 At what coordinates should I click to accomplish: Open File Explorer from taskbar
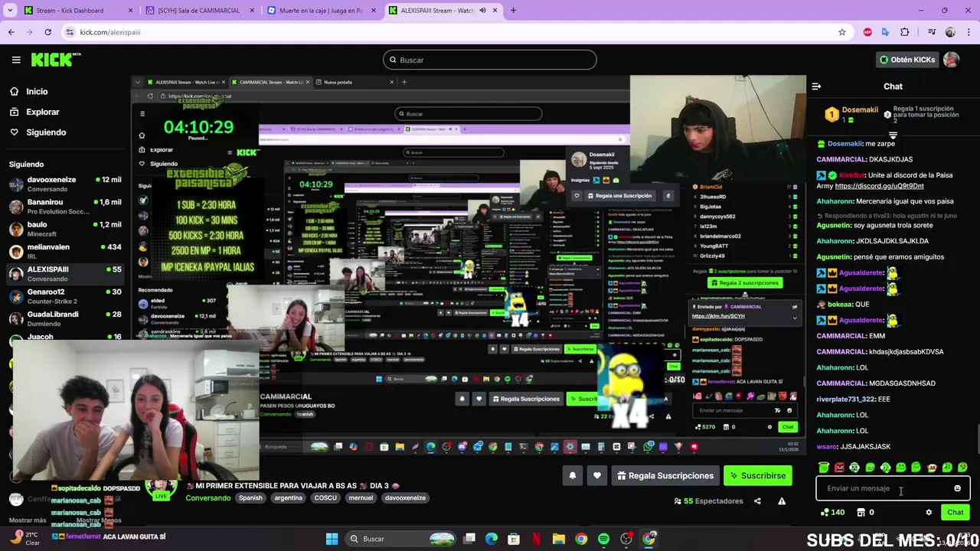559,539
